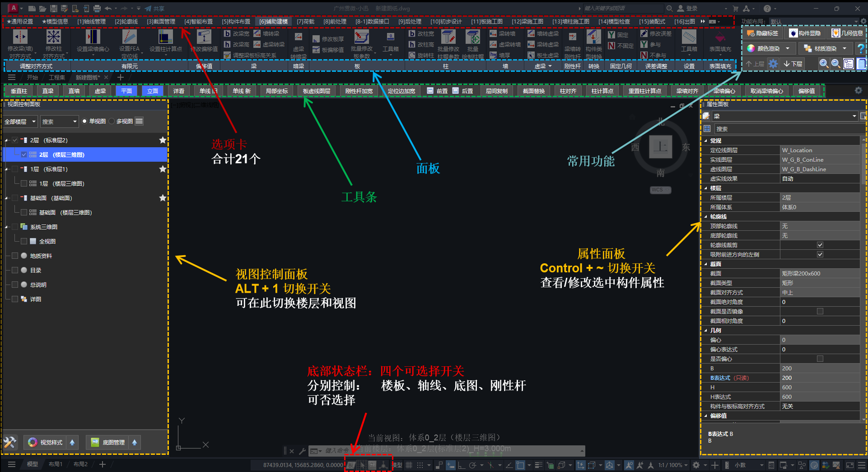Image resolution: width=868 pixels, height=472 pixels.
Task: Enable the 截面是否镜像 checkbox
Action: coord(820,311)
